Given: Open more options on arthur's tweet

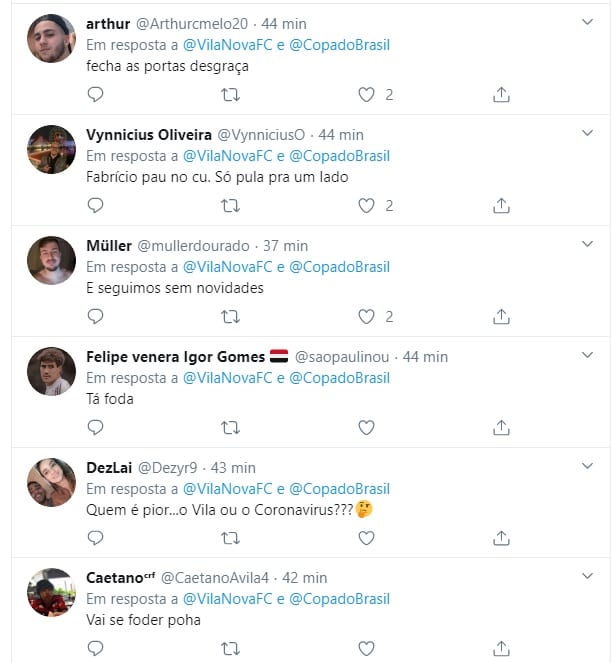Looking at the screenshot, I should point(588,22).
